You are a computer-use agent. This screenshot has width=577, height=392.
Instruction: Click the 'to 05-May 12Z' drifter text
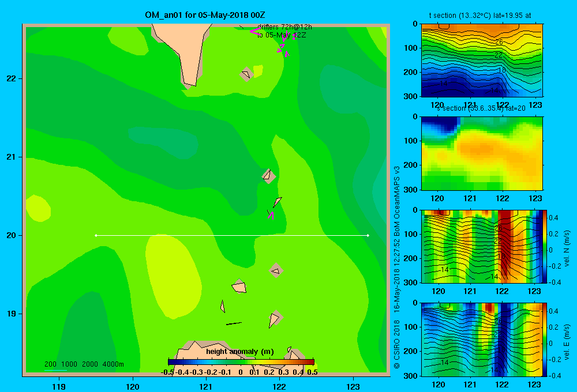282,35
